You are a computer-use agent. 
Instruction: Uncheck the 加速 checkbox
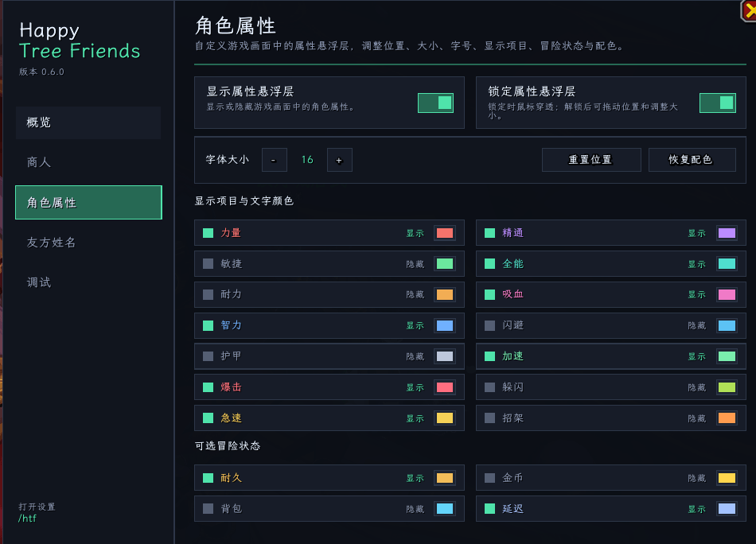[489, 356]
